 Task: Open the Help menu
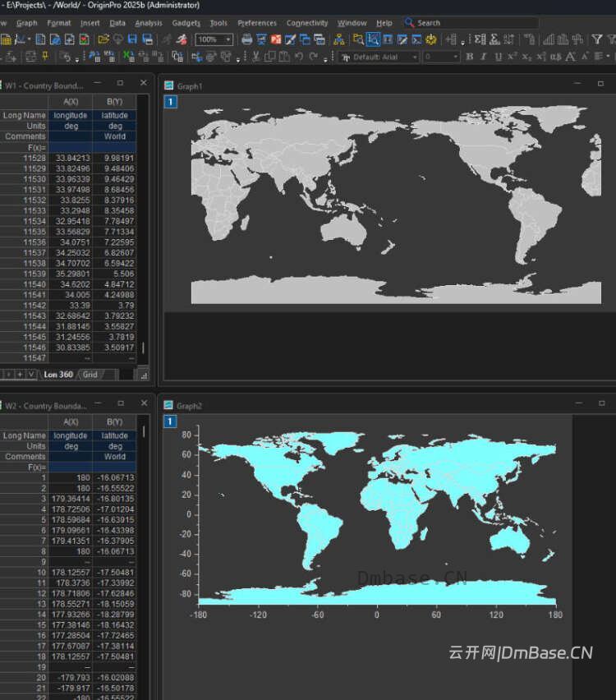(384, 23)
